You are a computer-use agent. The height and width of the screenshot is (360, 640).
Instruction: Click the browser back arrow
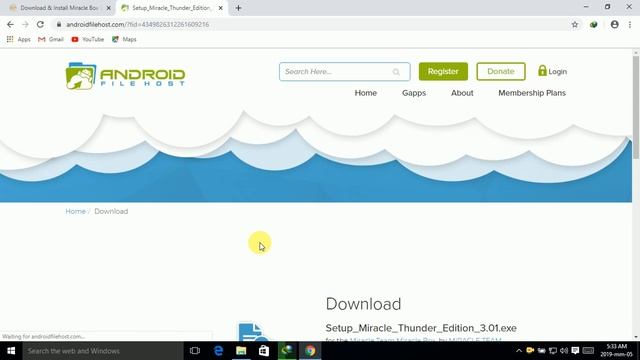tap(10, 24)
